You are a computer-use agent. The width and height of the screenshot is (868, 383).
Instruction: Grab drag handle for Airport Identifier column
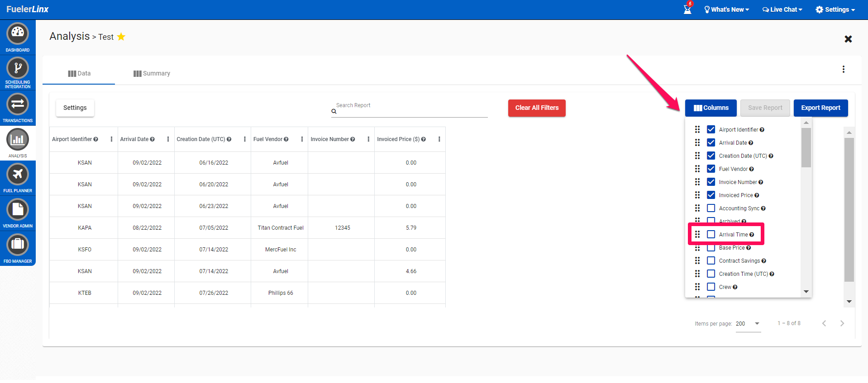pyautogui.click(x=697, y=129)
